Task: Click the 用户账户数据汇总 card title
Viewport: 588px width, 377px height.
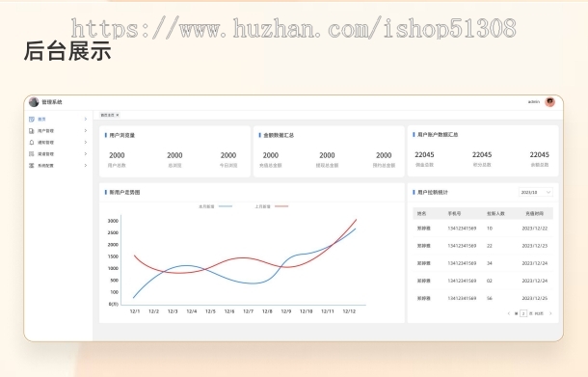Action: click(x=438, y=134)
